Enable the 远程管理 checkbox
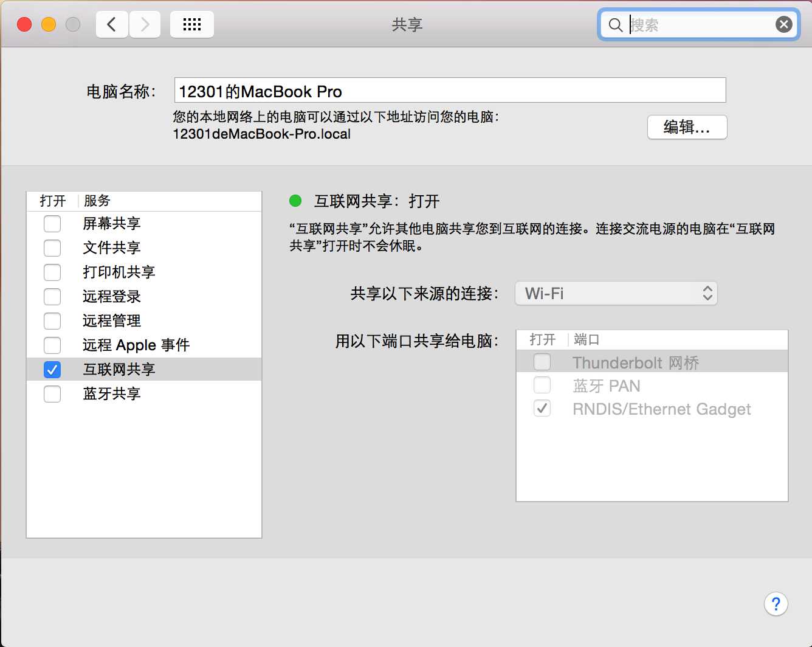The height and width of the screenshot is (647, 812). tap(52, 321)
